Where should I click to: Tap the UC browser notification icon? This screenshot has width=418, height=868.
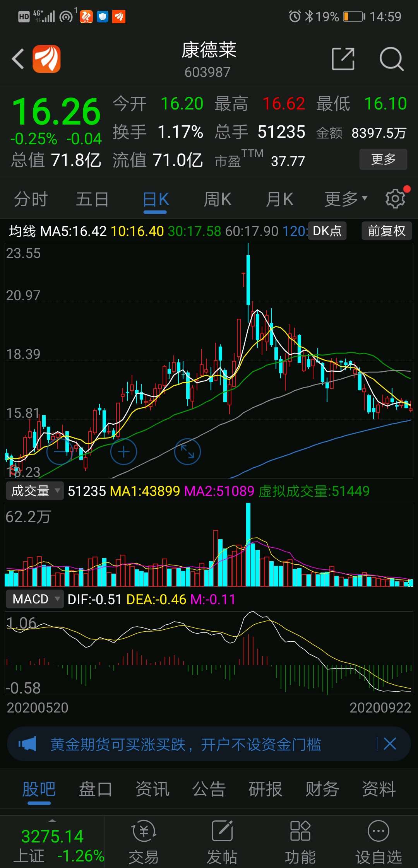(86, 17)
